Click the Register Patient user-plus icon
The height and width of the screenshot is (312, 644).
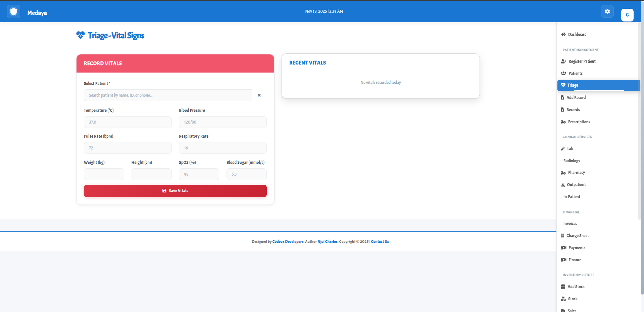tap(563, 61)
